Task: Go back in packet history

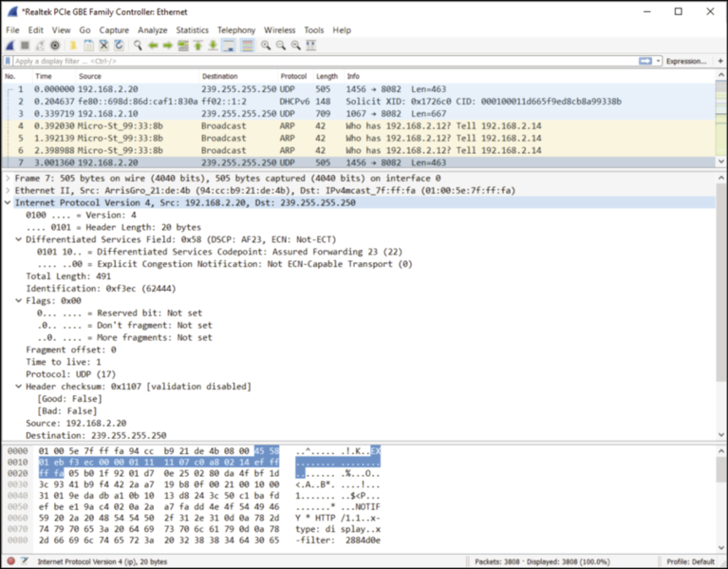Action: [153, 46]
